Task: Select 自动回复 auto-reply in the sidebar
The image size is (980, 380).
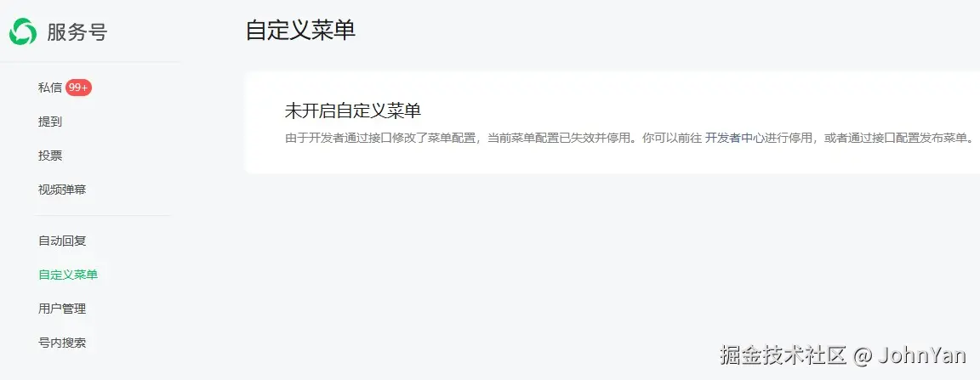Action: tap(62, 241)
